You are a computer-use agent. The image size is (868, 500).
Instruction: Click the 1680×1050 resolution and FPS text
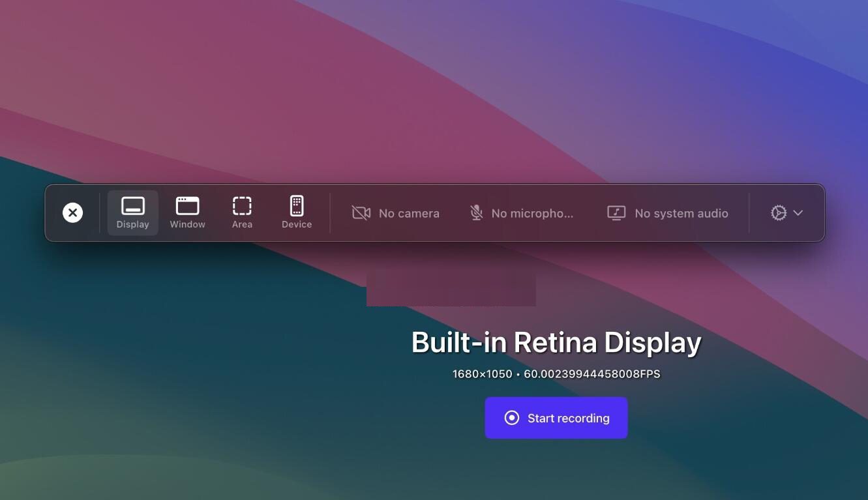(556, 374)
